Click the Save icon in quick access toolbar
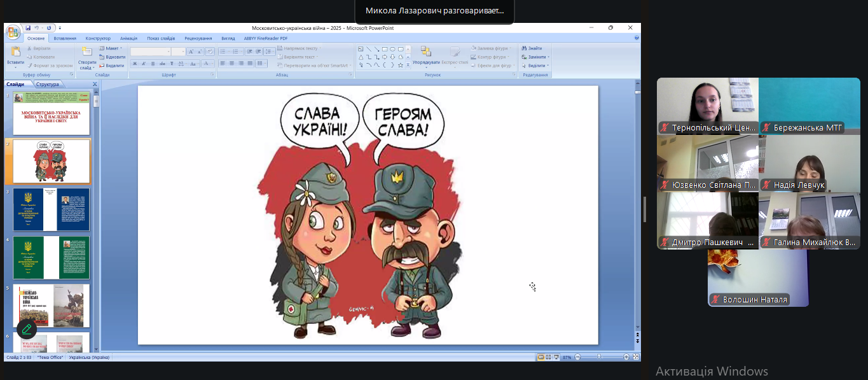 [28, 28]
